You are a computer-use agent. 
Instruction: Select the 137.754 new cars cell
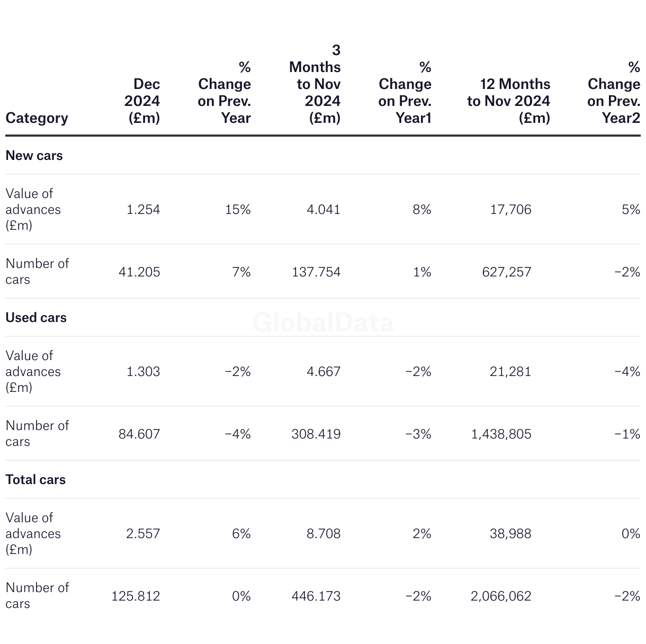click(x=316, y=272)
